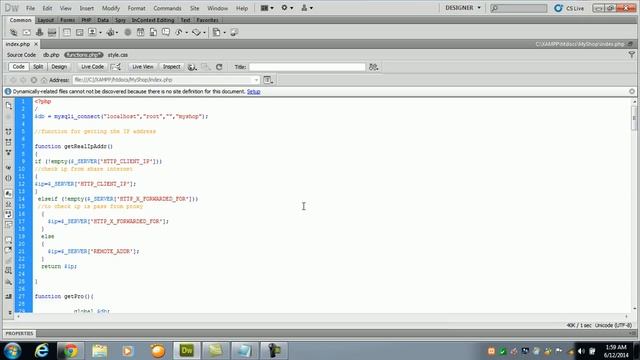
Task: Click the volume icon in system tray
Action: [x=581, y=351]
